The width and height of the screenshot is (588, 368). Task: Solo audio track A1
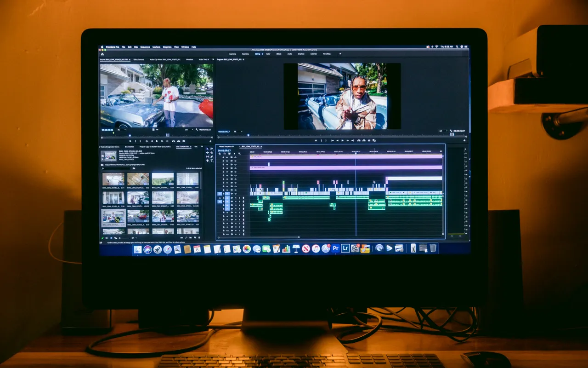click(239, 198)
